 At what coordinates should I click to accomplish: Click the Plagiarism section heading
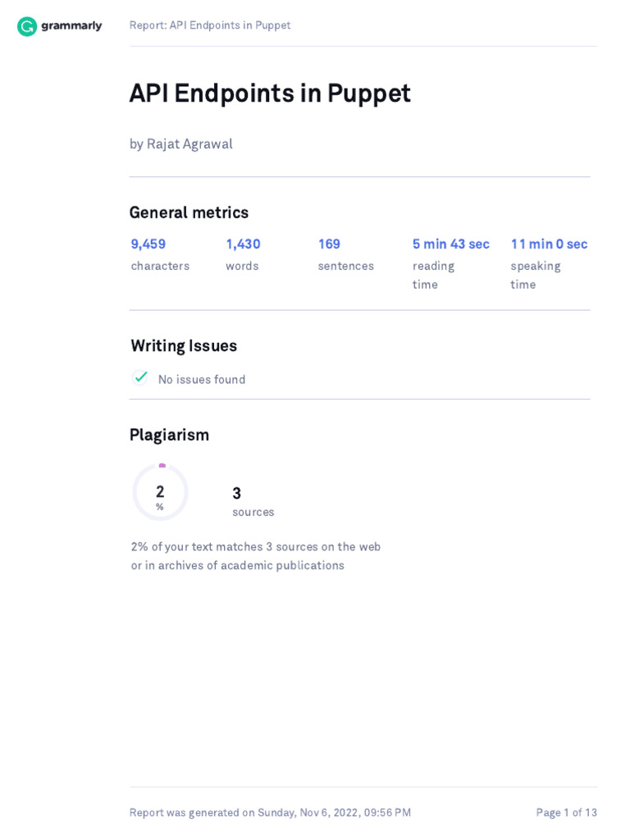(169, 435)
